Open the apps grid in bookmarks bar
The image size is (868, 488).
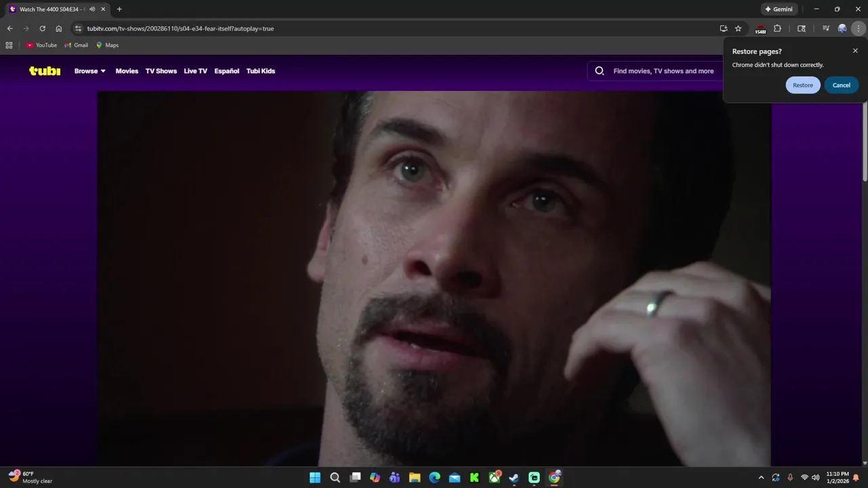coord(9,45)
